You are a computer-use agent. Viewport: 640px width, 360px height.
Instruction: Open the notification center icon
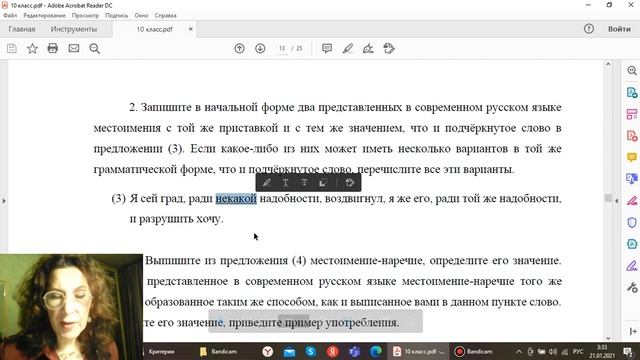tap(628, 351)
